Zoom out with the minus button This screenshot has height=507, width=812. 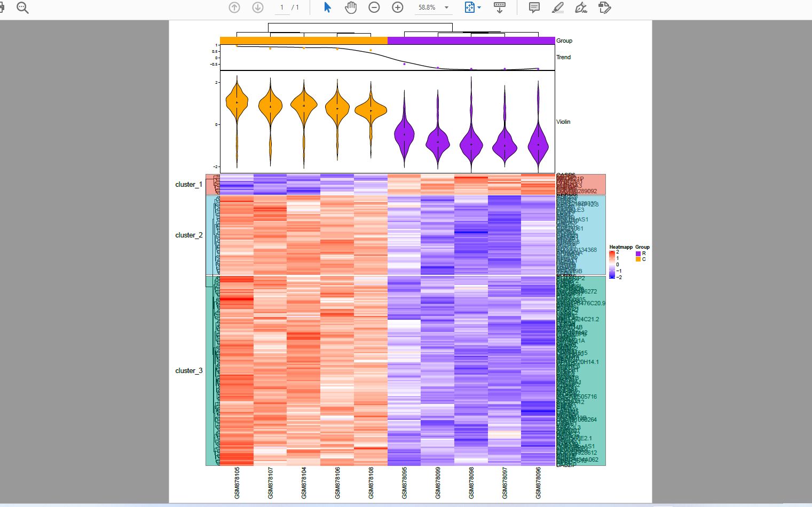click(x=374, y=7)
